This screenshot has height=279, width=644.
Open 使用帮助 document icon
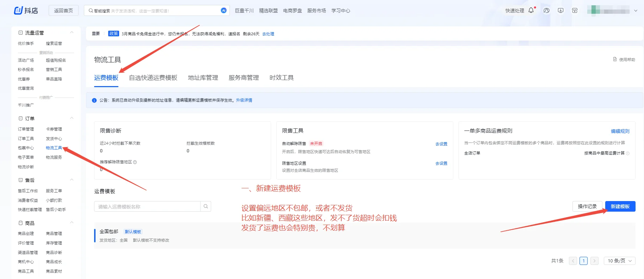point(615,59)
